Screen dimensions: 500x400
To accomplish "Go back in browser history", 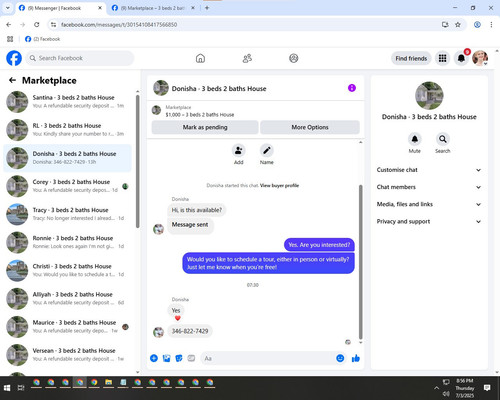I will 9,25.
